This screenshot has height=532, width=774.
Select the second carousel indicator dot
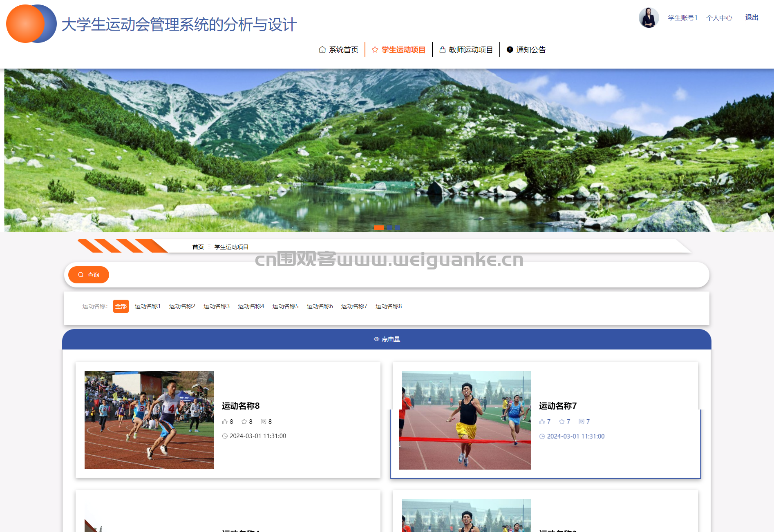point(390,227)
